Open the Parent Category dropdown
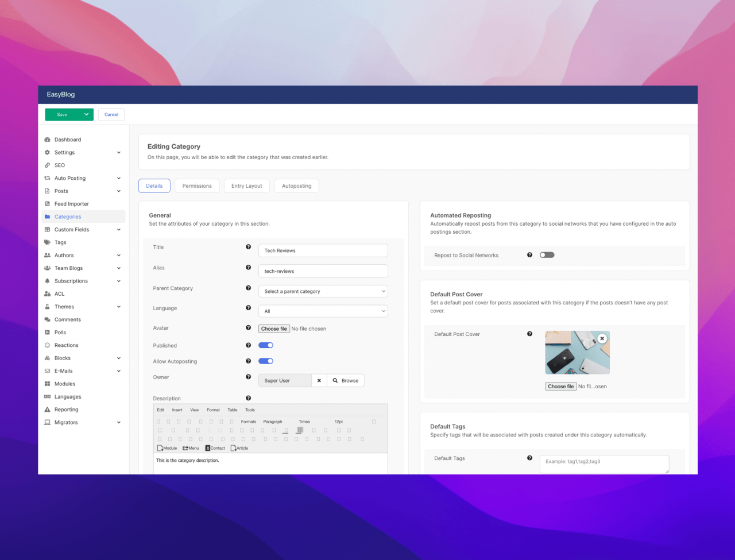This screenshot has height=560, width=735. (323, 291)
